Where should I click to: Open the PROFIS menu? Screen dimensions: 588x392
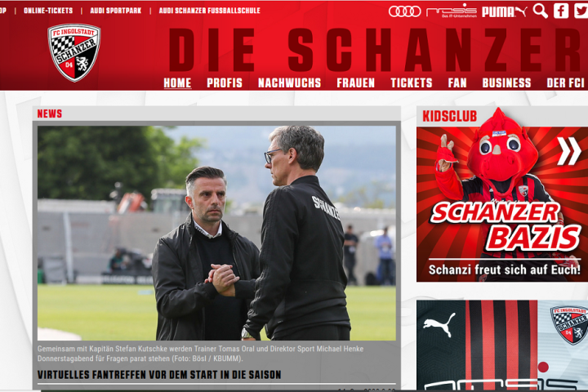(x=225, y=83)
